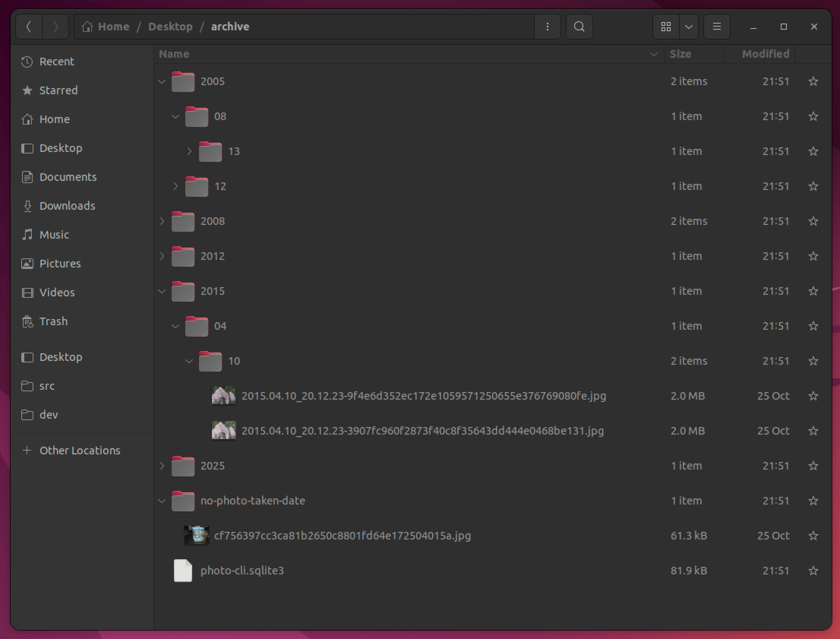Open Starred in the sidebar
This screenshot has width=840, height=639.
point(82,90)
